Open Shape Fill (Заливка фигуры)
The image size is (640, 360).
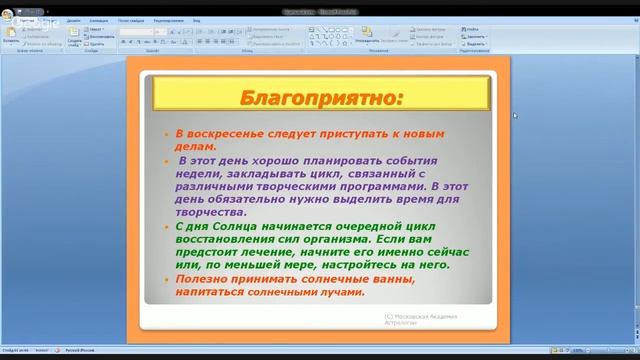click(x=428, y=29)
